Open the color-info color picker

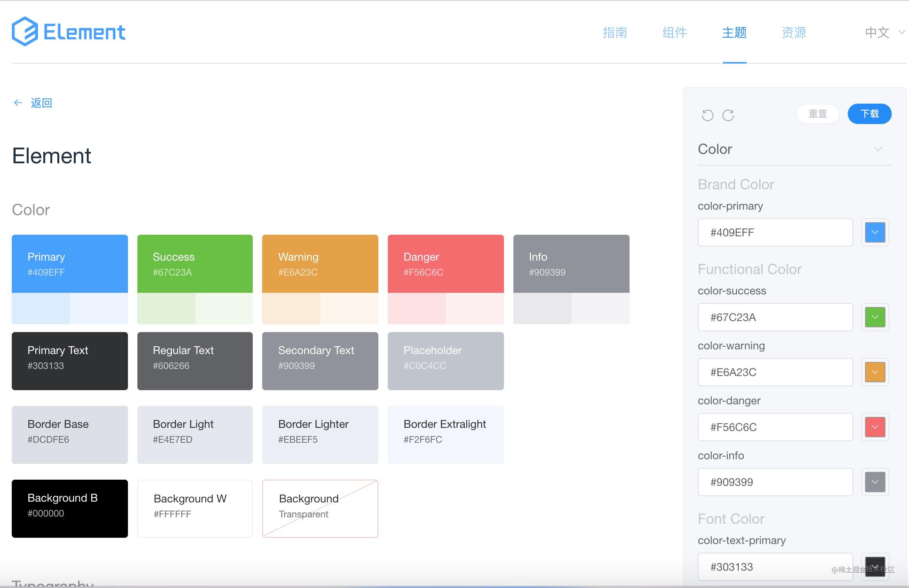874,482
